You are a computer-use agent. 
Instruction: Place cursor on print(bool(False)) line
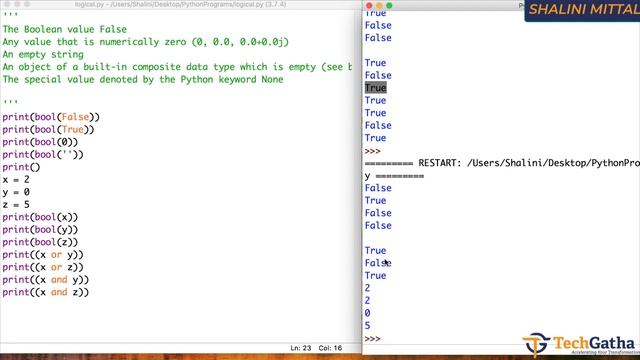pyautogui.click(x=51, y=117)
